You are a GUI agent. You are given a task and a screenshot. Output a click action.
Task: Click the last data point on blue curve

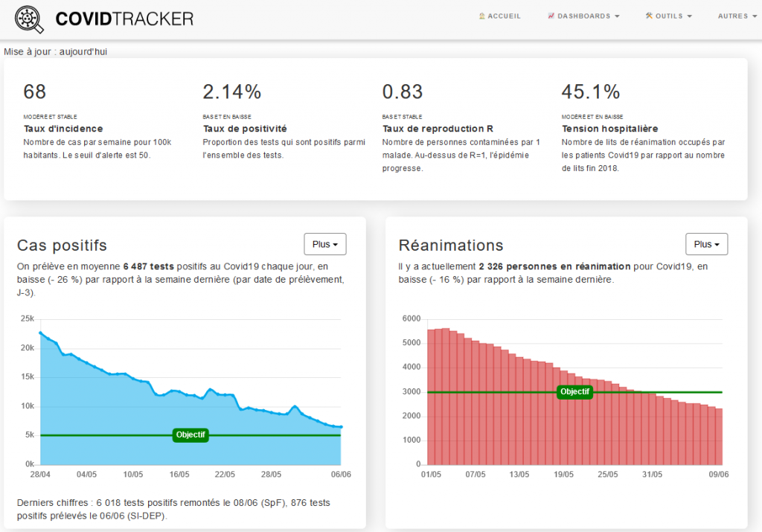(341, 427)
